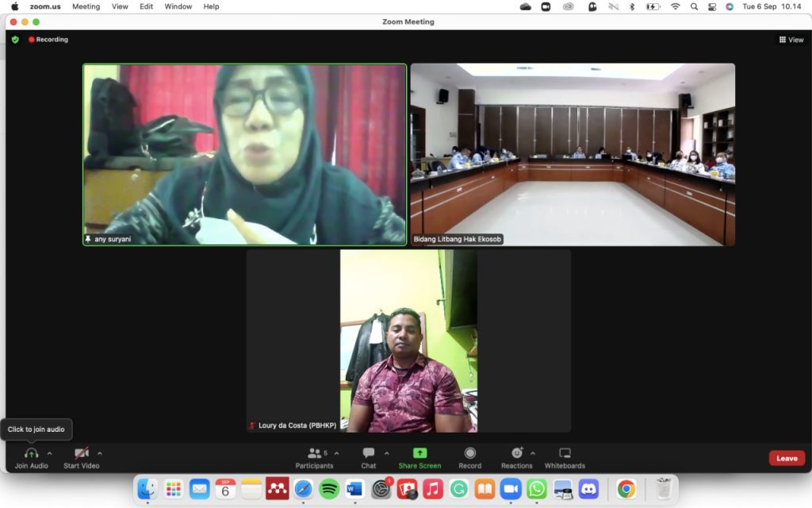
Task: Open Finder from the Dock
Action: click(x=147, y=489)
